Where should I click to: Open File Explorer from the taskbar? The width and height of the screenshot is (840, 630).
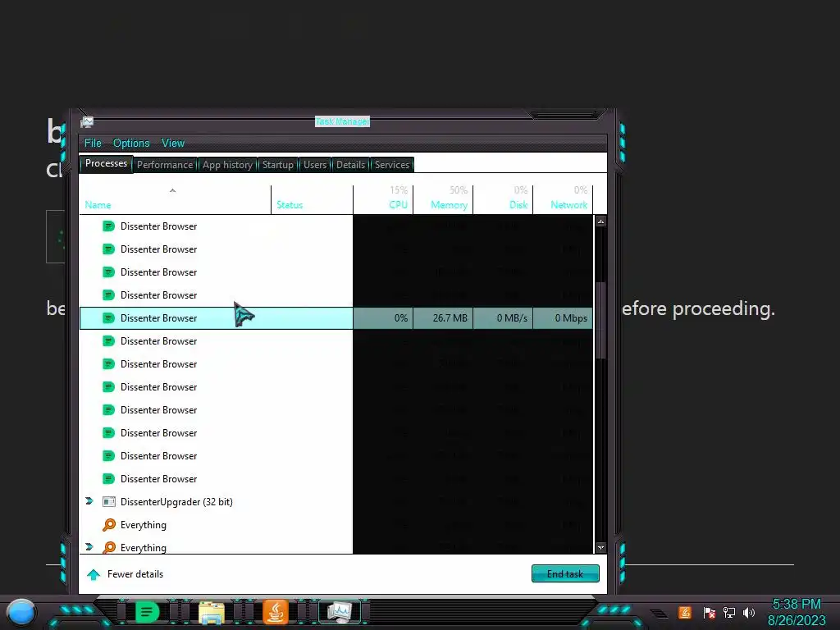tap(211, 612)
